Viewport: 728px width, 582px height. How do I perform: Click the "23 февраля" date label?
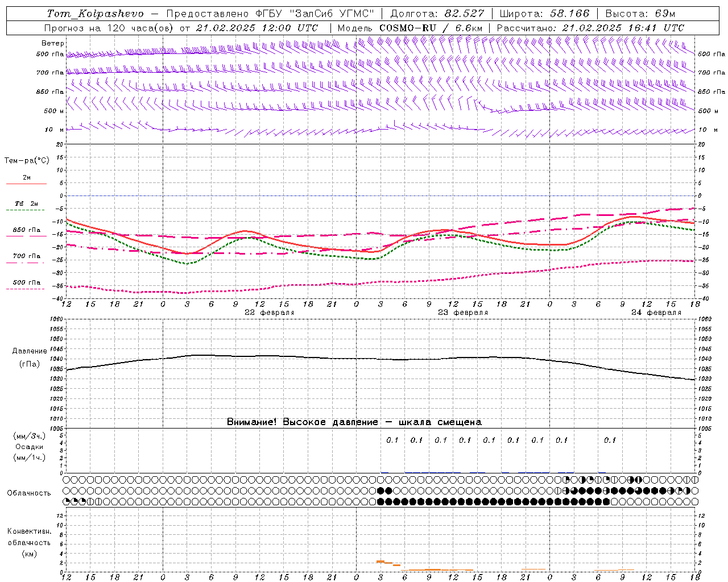click(x=463, y=313)
